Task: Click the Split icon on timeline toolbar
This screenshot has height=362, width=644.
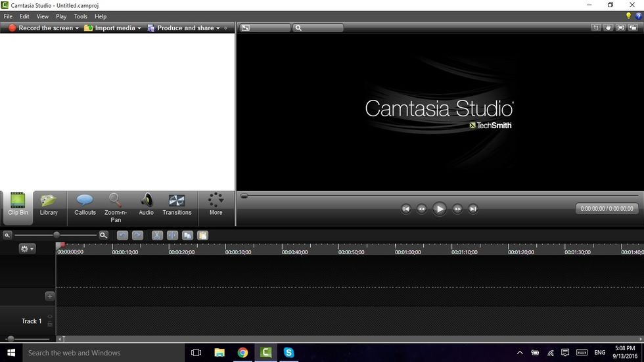Action: click(x=172, y=235)
